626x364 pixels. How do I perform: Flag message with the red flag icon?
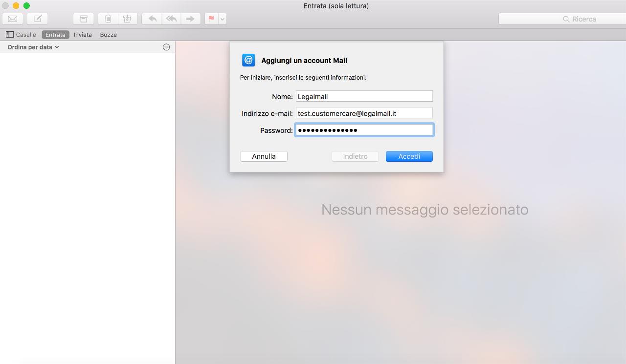click(x=211, y=19)
